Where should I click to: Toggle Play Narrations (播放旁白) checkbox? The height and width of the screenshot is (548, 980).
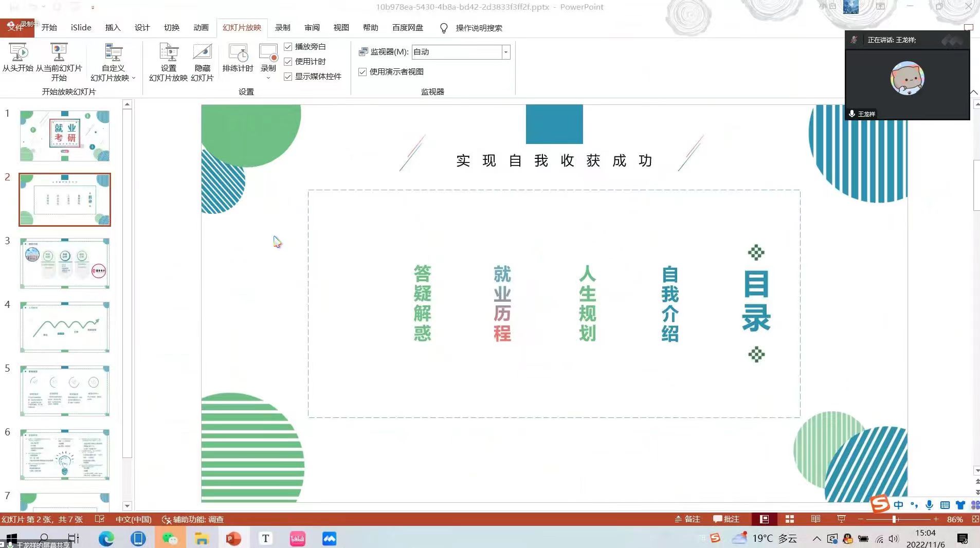[x=288, y=47]
